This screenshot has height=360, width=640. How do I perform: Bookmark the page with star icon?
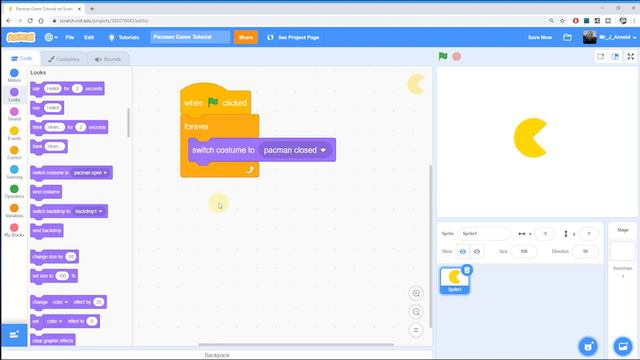(562, 20)
